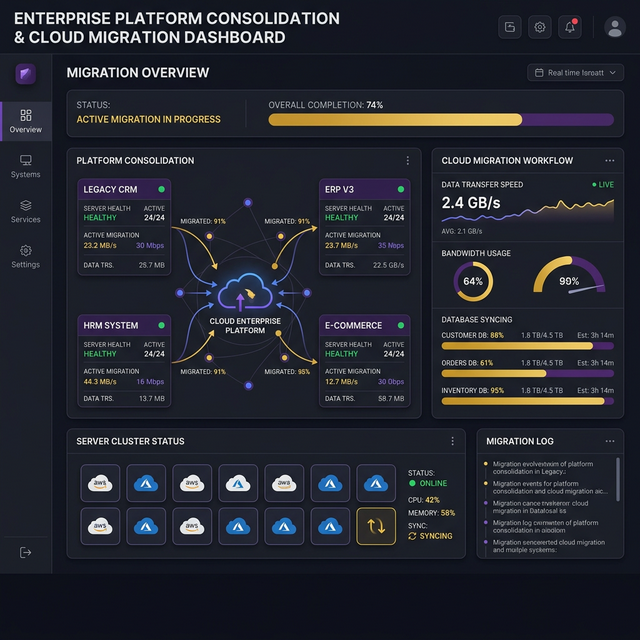Open the Platform Consolidation three-dot menu
The image size is (640, 640).
[407, 160]
